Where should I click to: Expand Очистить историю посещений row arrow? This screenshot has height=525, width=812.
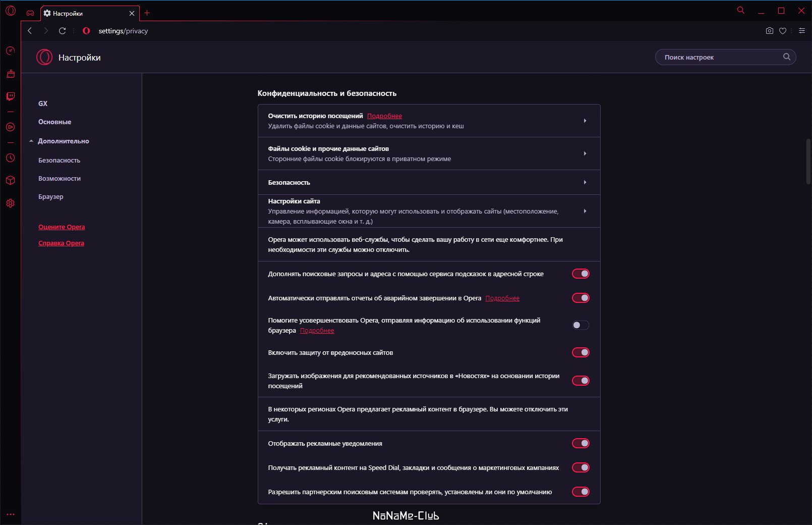tap(585, 121)
